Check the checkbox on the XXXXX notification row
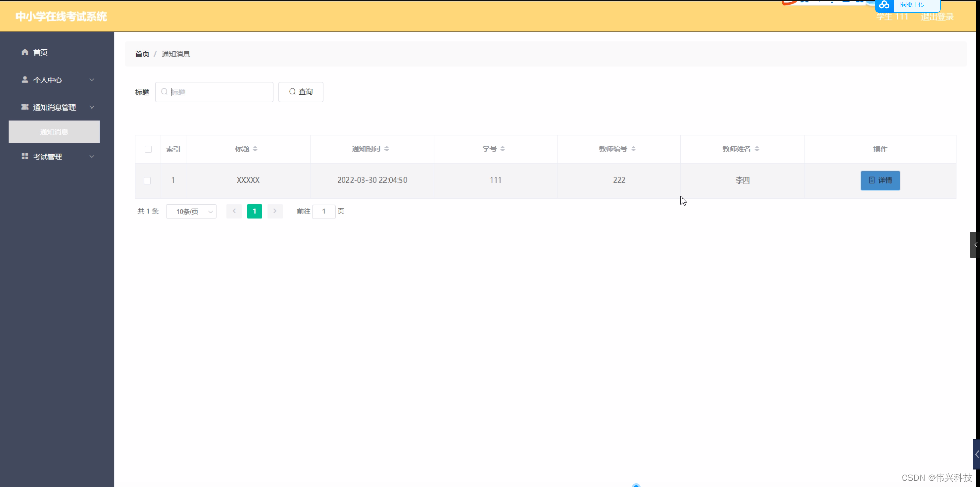Screen dimensions: 980x487 tap(147, 181)
